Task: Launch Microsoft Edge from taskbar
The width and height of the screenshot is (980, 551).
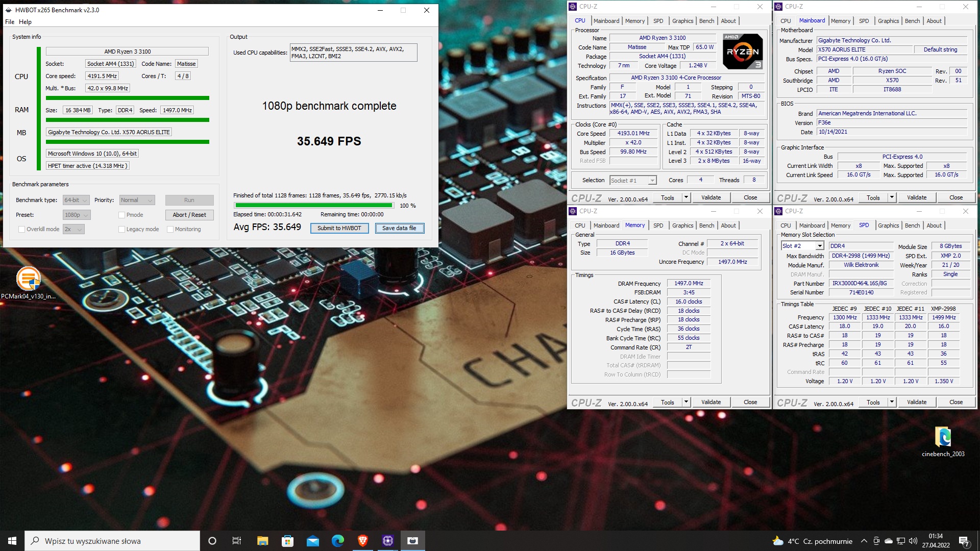Action: (x=337, y=541)
